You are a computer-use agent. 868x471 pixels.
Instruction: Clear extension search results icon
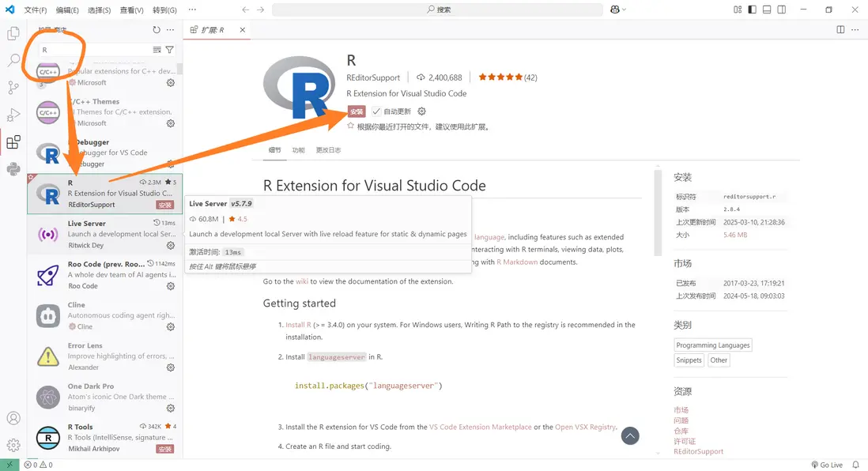[157, 50]
